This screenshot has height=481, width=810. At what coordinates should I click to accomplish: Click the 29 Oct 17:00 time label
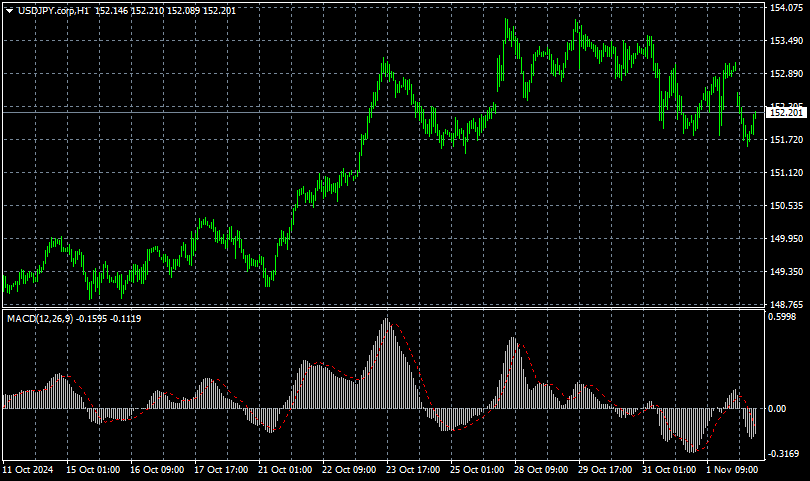(605, 470)
